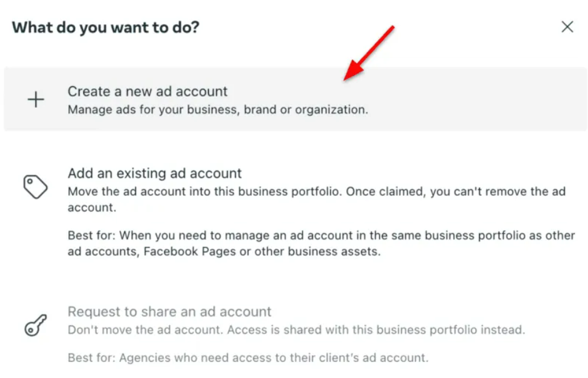
Task: Close the 'What do you want to do?' dialog
Action: pyautogui.click(x=567, y=27)
